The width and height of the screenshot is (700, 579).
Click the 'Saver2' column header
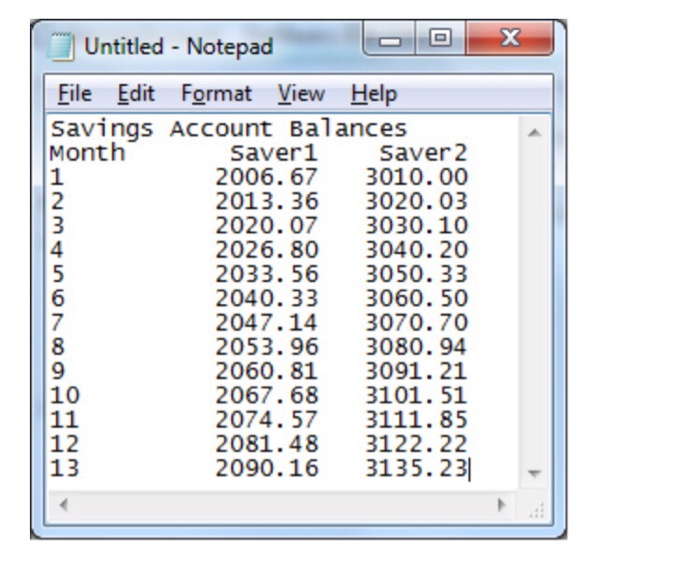(x=423, y=153)
